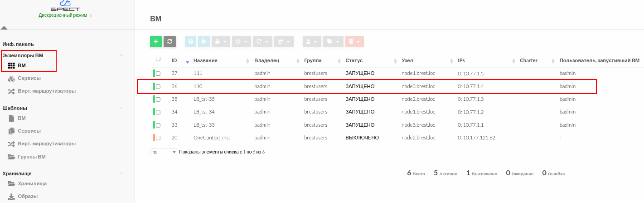The width and height of the screenshot is (644, 203).
Task: Click the 1 Выключено counter
Action: 482,173
